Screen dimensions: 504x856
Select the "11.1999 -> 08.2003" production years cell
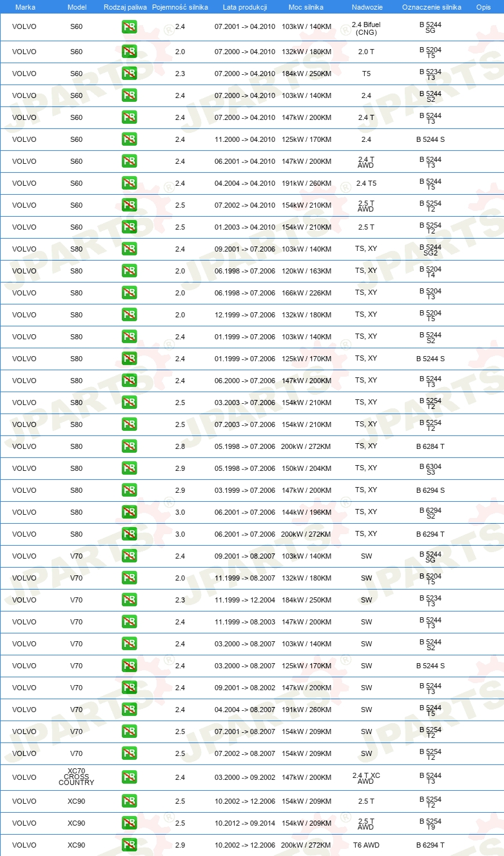pyautogui.click(x=245, y=622)
